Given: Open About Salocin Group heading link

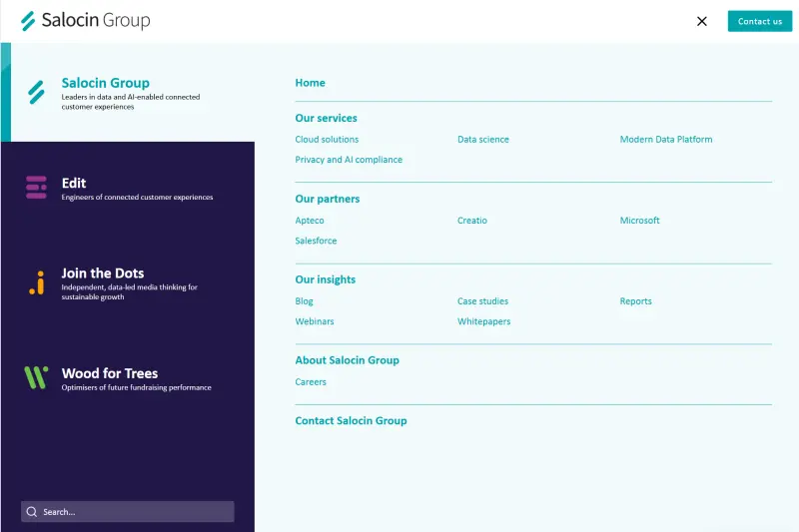Looking at the screenshot, I should [x=347, y=360].
